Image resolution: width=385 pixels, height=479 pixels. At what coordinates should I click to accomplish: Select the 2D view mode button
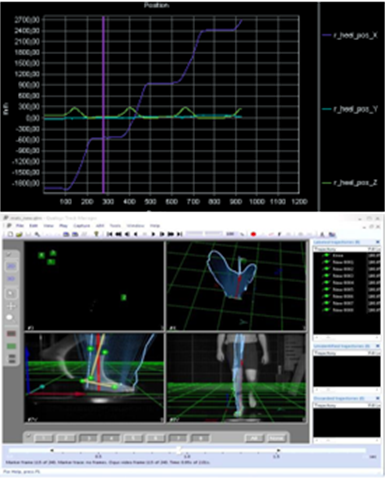coord(11,266)
